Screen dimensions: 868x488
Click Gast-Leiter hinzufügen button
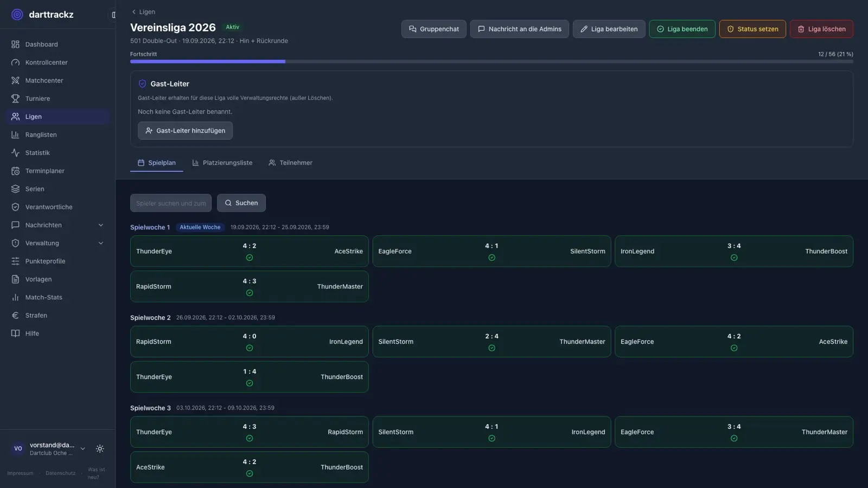click(x=185, y=131)
